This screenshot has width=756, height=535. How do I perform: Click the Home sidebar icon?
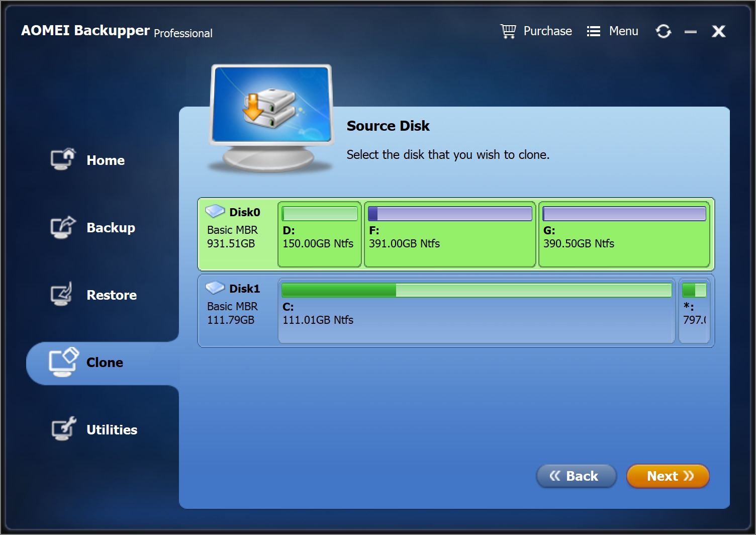63,159
